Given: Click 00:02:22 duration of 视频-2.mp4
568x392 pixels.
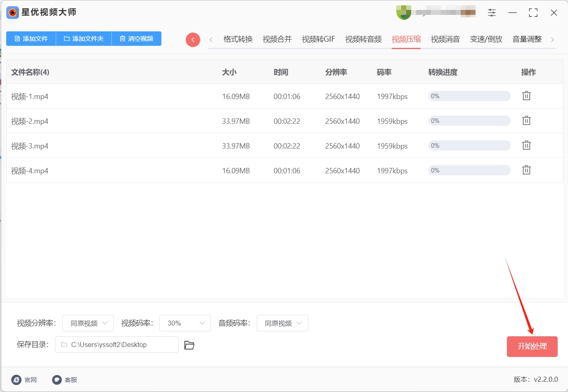Looking at the screenshot, I should tap(287, 121).
